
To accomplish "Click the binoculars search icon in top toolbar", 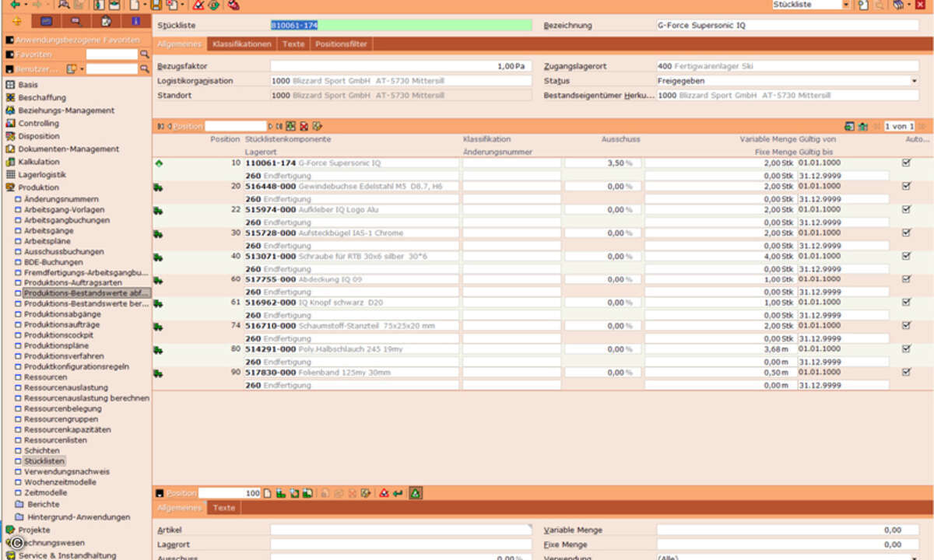I will pos(64,5).
